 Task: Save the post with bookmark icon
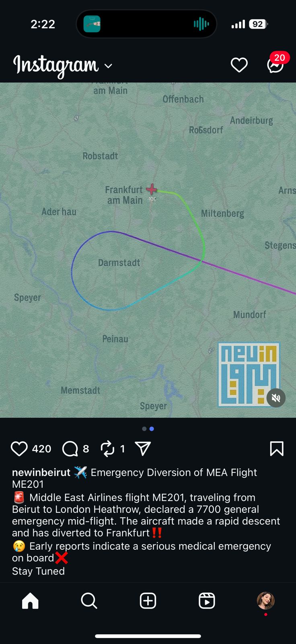[x=277, y=448]
